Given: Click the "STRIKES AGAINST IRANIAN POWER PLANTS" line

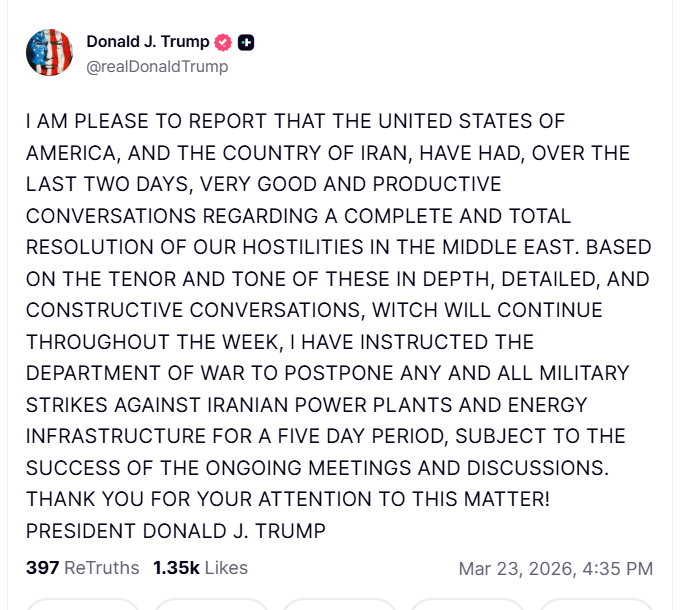Looking at the screenshot, I should coord(308,405).
